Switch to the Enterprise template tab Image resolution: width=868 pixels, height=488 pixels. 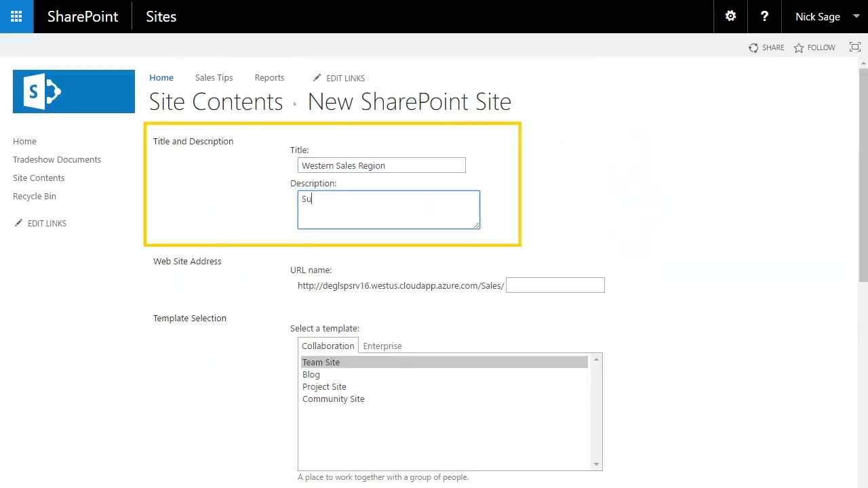click(382, 346)
